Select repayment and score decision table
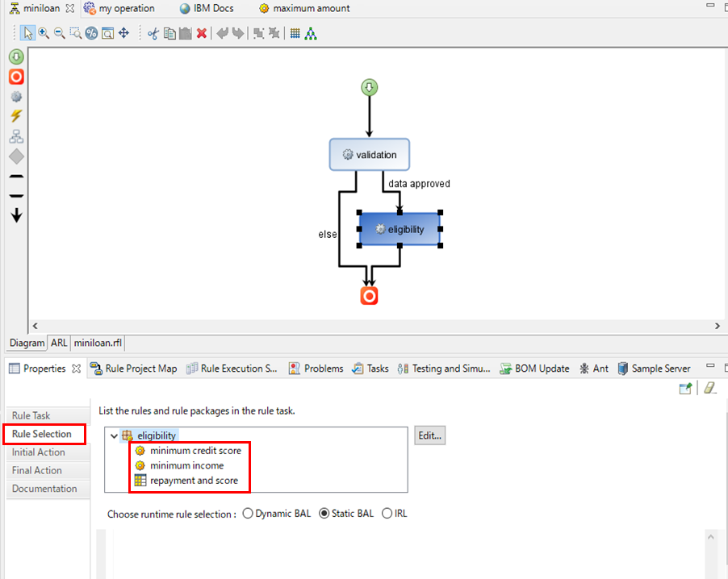728x579 pixels. click(x=186, y=480)
